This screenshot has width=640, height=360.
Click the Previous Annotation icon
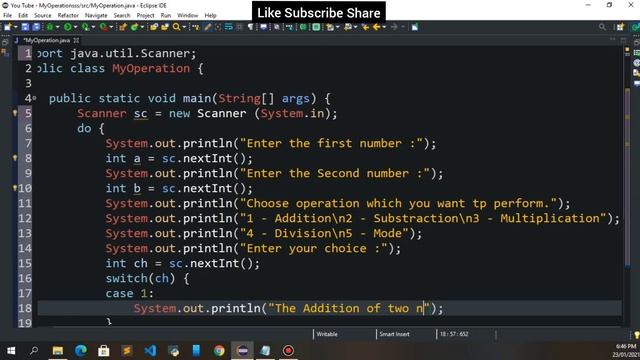point(348,27)
